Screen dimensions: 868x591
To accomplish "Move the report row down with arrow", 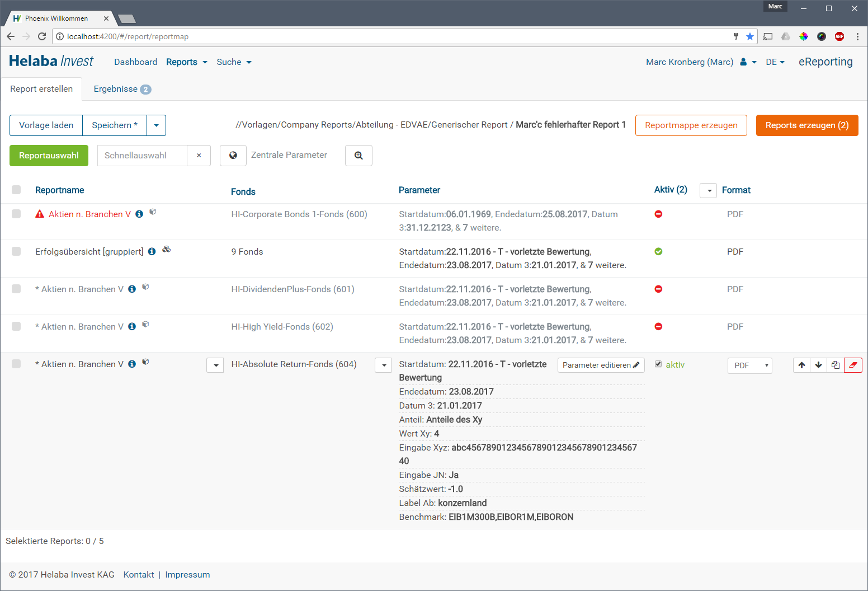I will pos(818,365).
